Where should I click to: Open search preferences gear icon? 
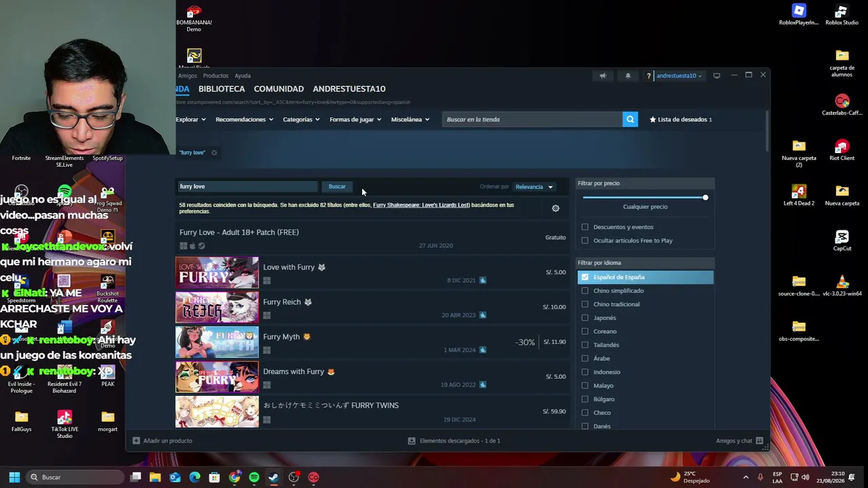point(555,208)
